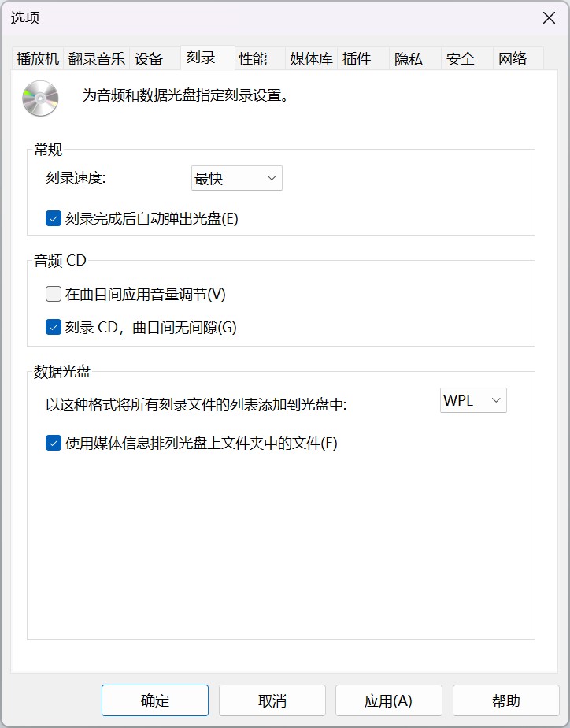The width and height of the screenshot is (570, 728).
Task: Click the 音频 CD group heading
Action: (61, 261)
